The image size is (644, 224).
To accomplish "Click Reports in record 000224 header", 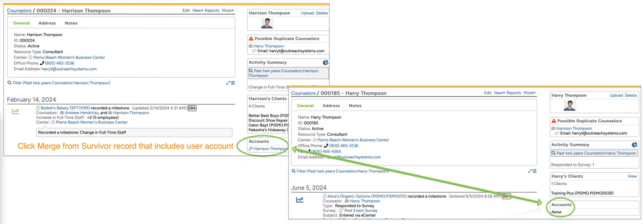I will click(x=212, y=10).
